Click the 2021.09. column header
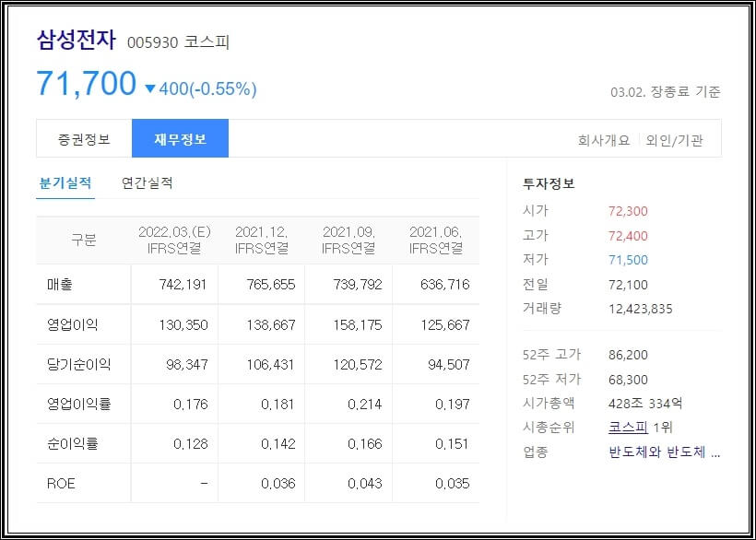Viewport: 756px width, 540px height. (x=348, y=240)
